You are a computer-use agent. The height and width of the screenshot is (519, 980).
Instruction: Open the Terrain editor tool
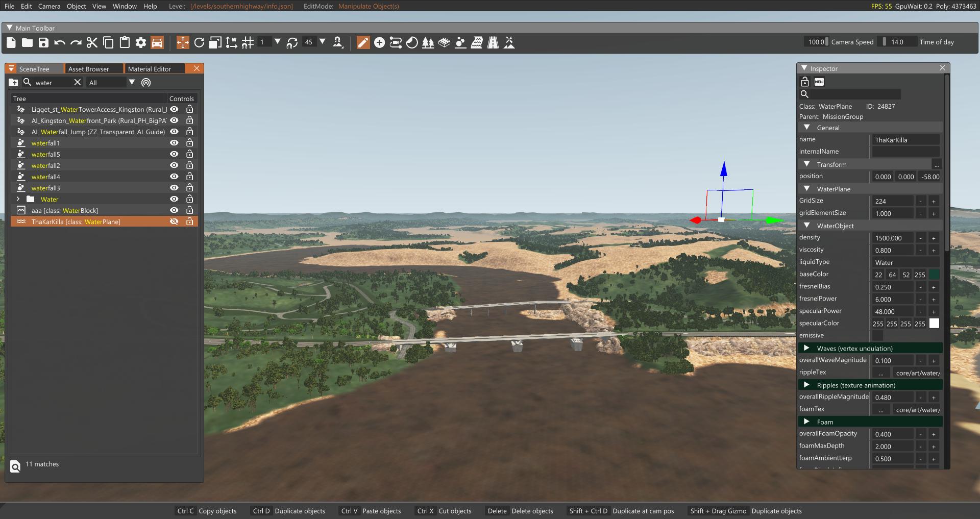[509, 43]
